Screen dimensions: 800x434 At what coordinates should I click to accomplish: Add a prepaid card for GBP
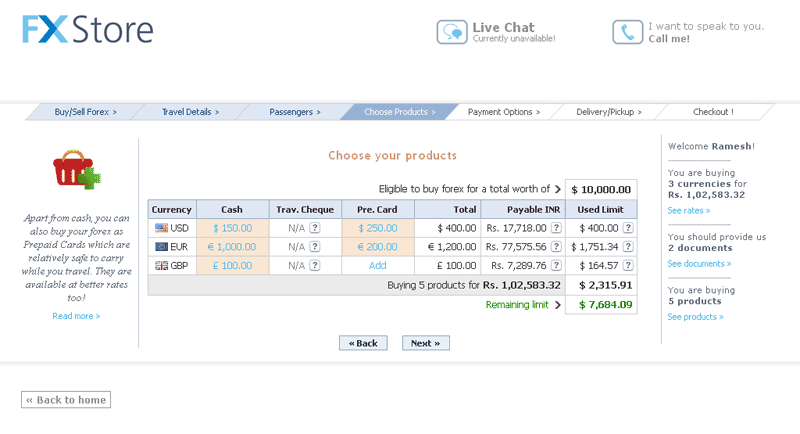coord(377,266)
